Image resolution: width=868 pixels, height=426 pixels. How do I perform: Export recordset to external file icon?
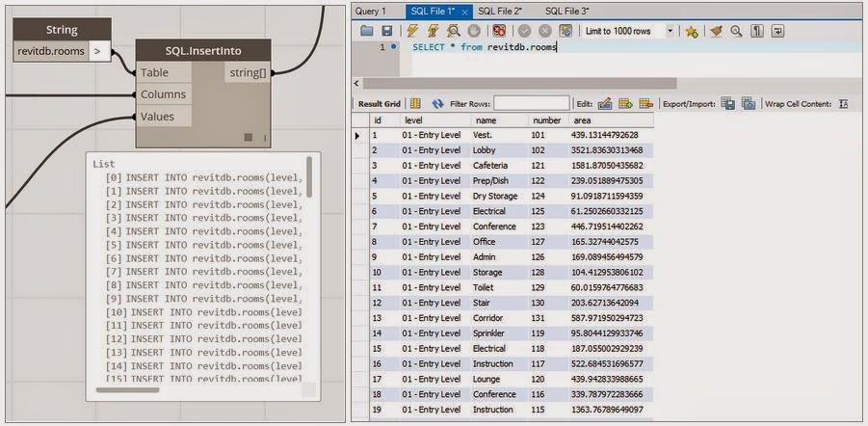click(x=728, y=103)
